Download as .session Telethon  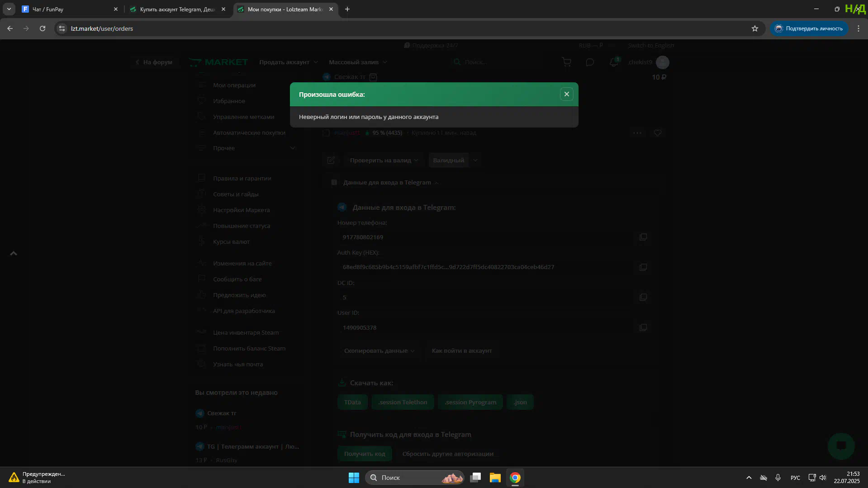pos(403,402)
